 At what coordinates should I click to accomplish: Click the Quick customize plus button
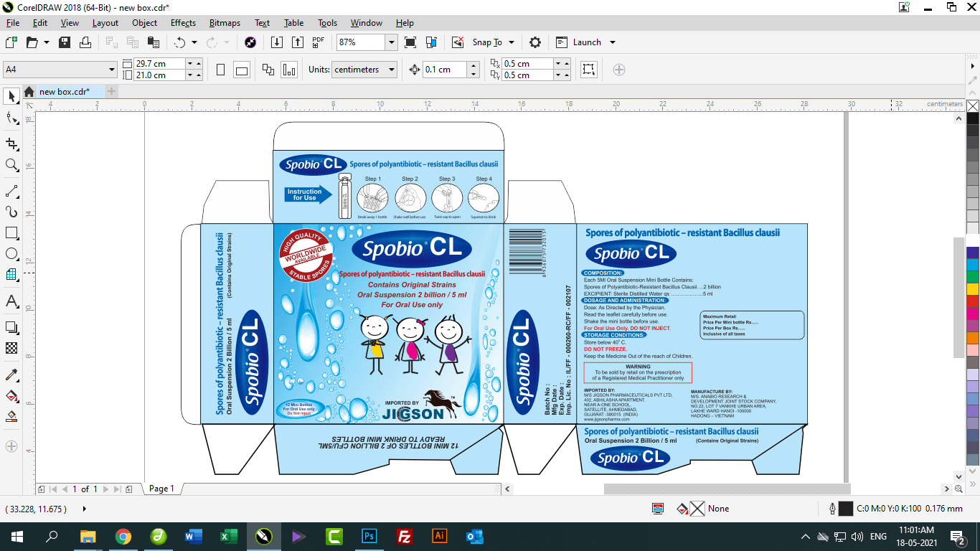coord(619,70)
